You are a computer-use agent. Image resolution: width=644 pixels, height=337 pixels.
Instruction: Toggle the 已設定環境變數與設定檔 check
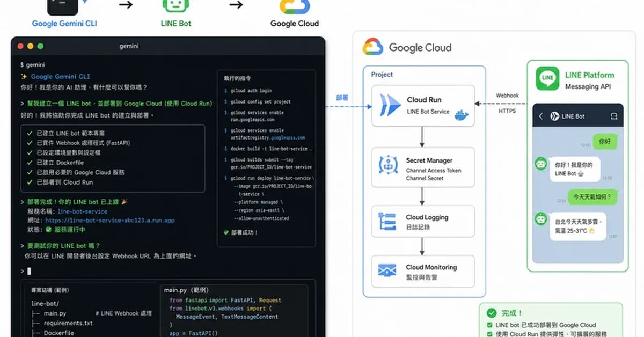click(30, 152)
